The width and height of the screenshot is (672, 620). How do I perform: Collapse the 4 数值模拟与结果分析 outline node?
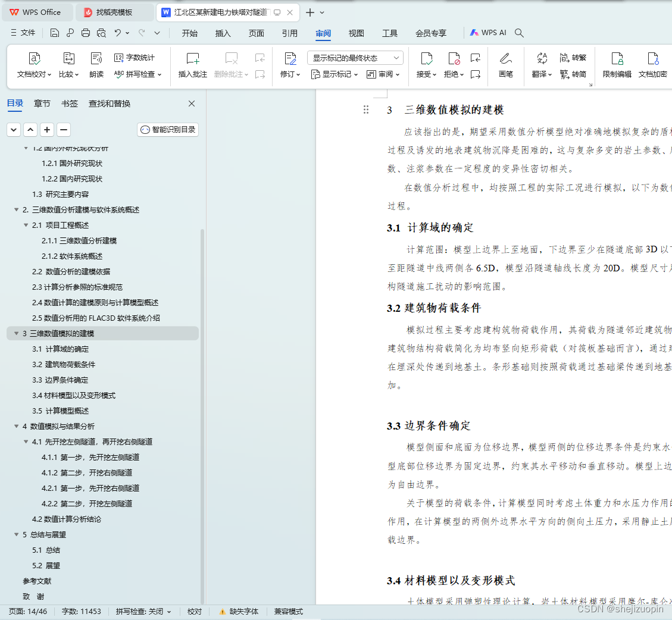(16, 426)
